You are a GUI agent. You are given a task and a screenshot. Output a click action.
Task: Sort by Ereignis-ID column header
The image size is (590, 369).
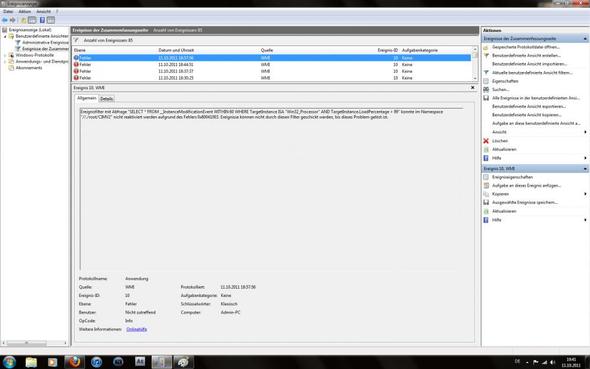[x=388, y=50]
